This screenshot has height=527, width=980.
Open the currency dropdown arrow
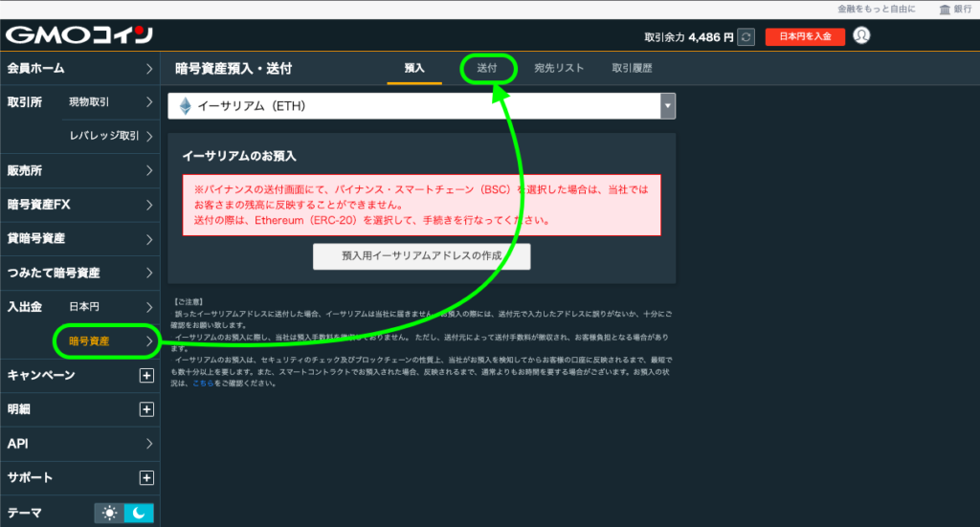[667, 105]
